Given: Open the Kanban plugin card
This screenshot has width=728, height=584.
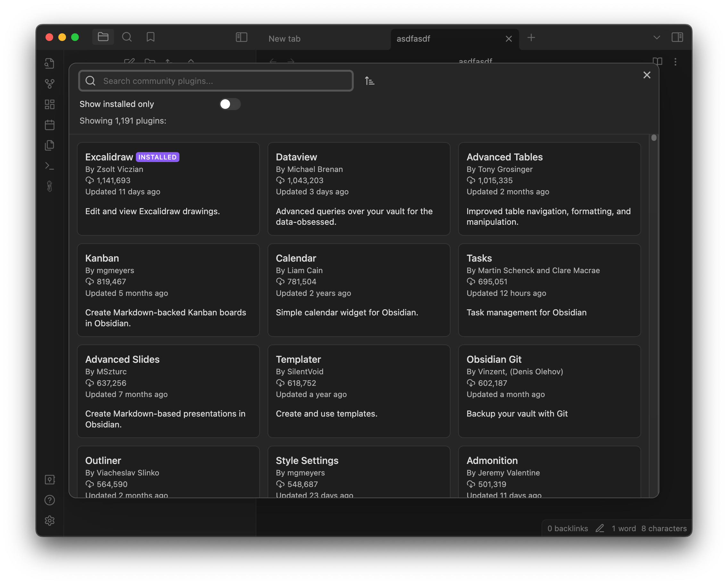Looking at the screenshot, I should click(168, 290).
